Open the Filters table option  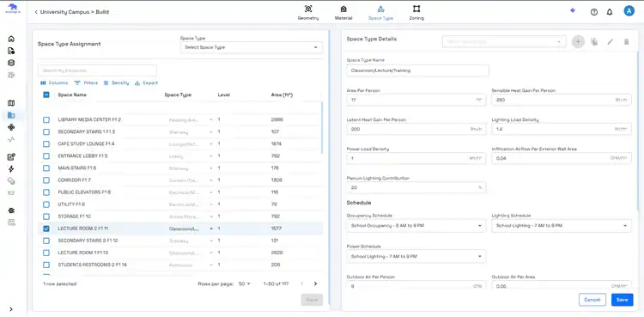coord(86,82)
